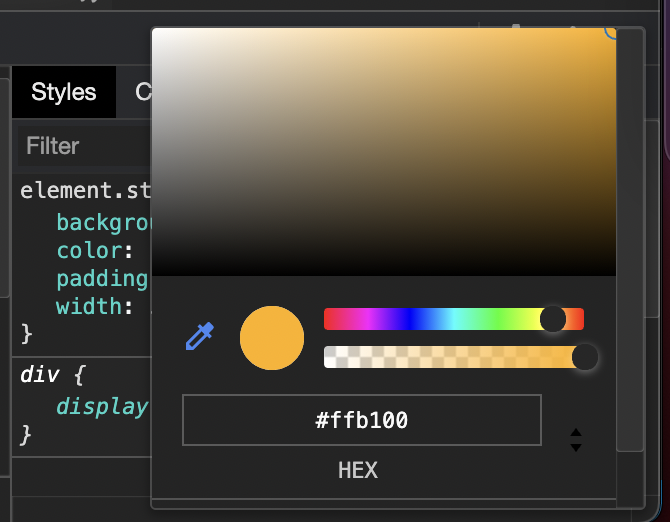Click the padding property name
The image size is (670, 522).
tap(102, 278)
